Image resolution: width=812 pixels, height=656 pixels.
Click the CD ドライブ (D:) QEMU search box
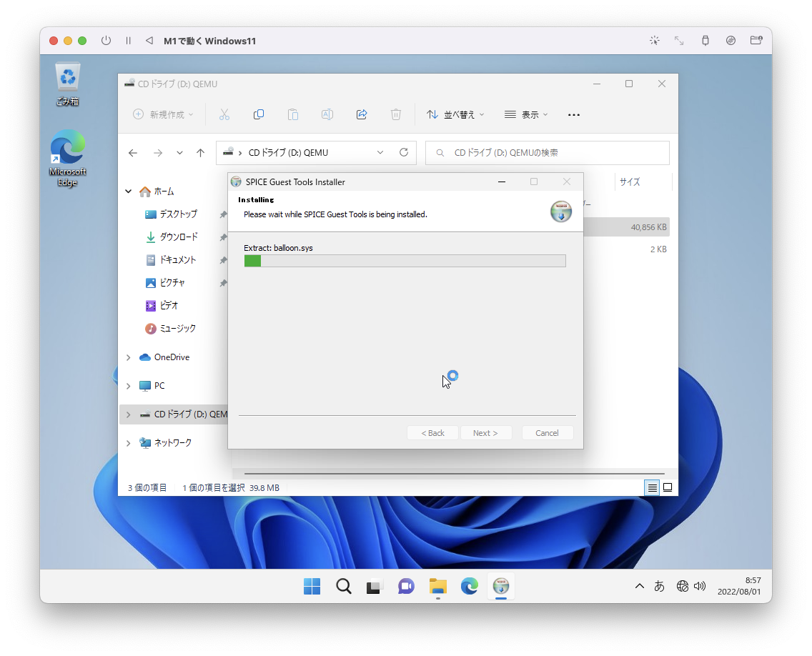(x=548, y=153)
